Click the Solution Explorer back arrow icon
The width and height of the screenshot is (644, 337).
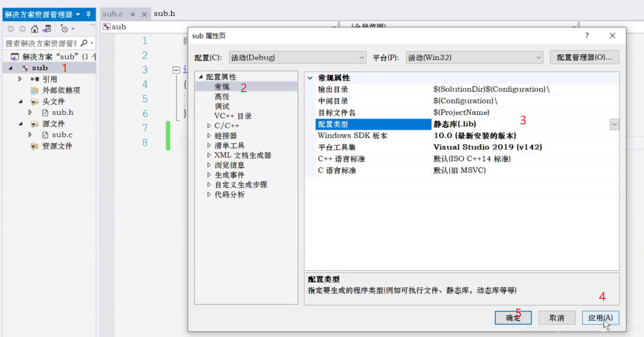10,29
